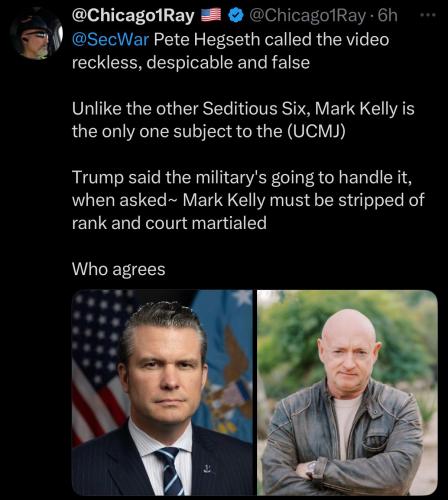This screenshot has width=448, height=500.
Task: Click the 'Who agrees' text line
Action: (x=119, y=269)
